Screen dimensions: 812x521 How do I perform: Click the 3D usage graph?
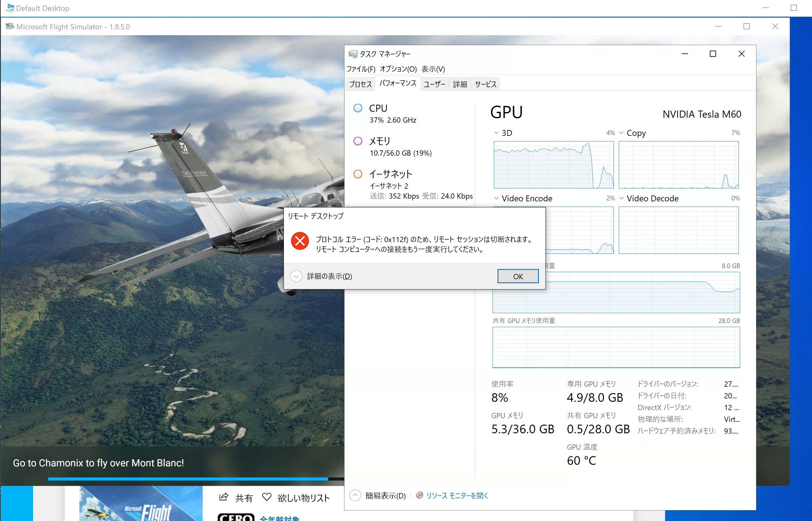point(553,165)
